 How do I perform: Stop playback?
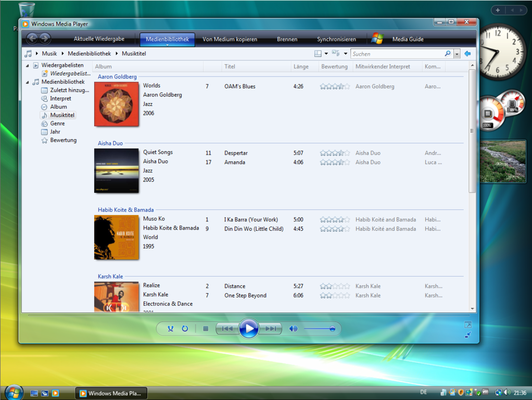coord(206,329)
